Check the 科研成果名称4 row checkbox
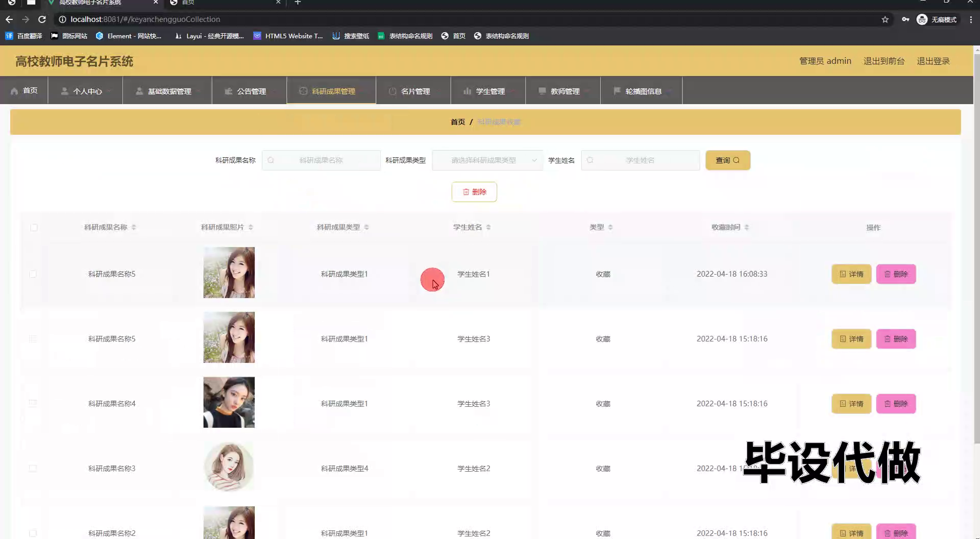 point(33,404)
